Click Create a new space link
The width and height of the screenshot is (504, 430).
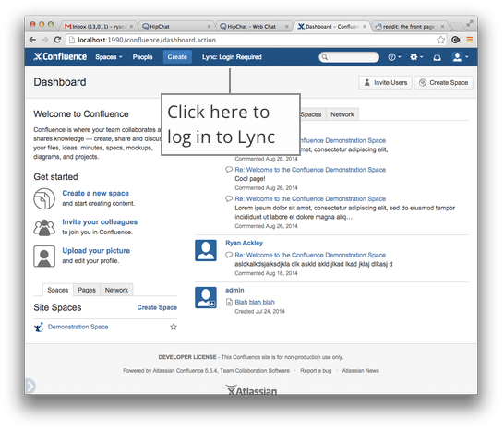(95, 193)
